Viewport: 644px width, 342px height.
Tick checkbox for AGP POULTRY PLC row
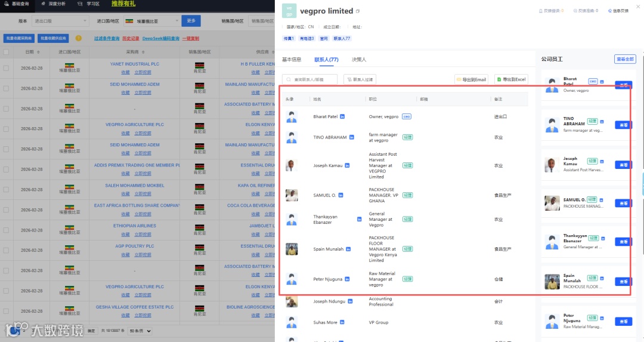click(6, 250)
